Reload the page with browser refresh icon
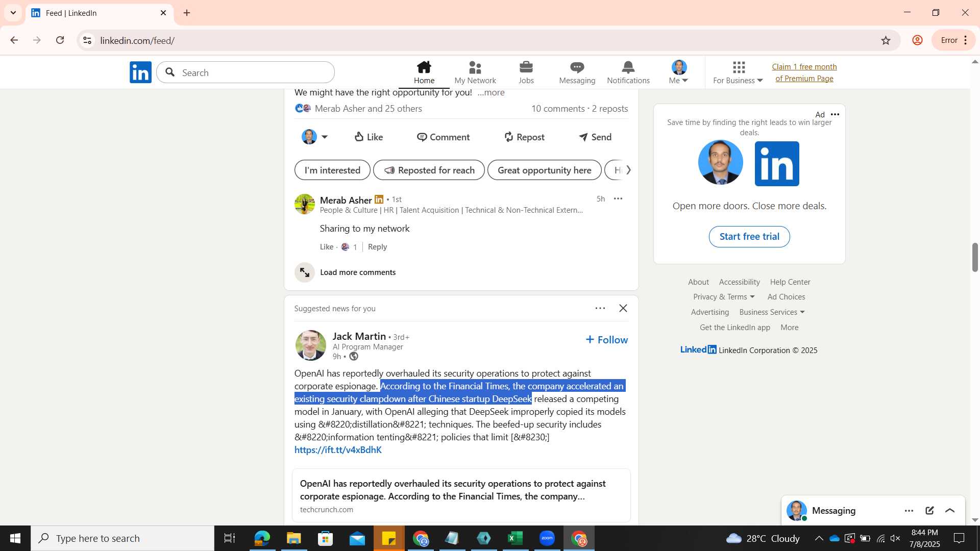 point(60,40)
